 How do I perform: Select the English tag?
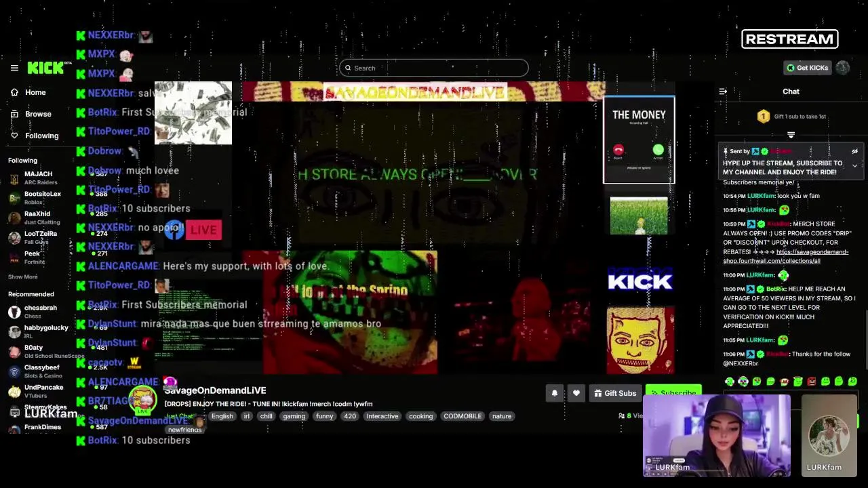pos(222,416)
